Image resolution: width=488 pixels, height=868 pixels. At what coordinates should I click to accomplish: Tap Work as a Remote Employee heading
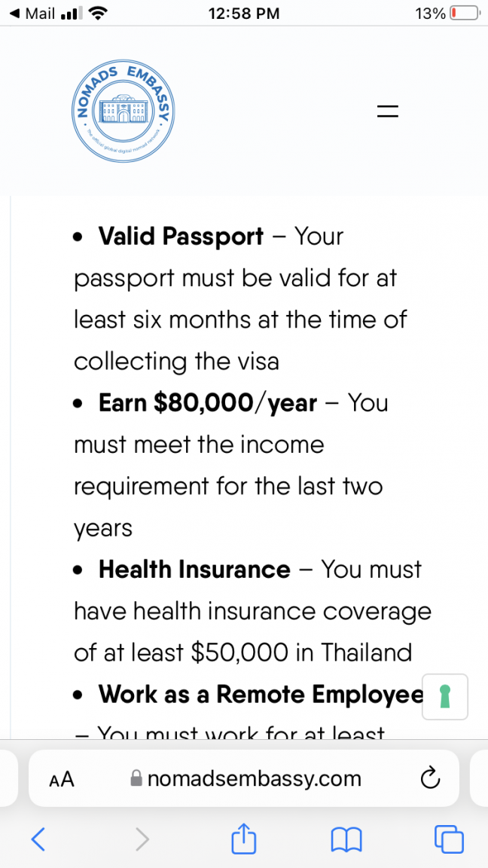pos(261,695)
